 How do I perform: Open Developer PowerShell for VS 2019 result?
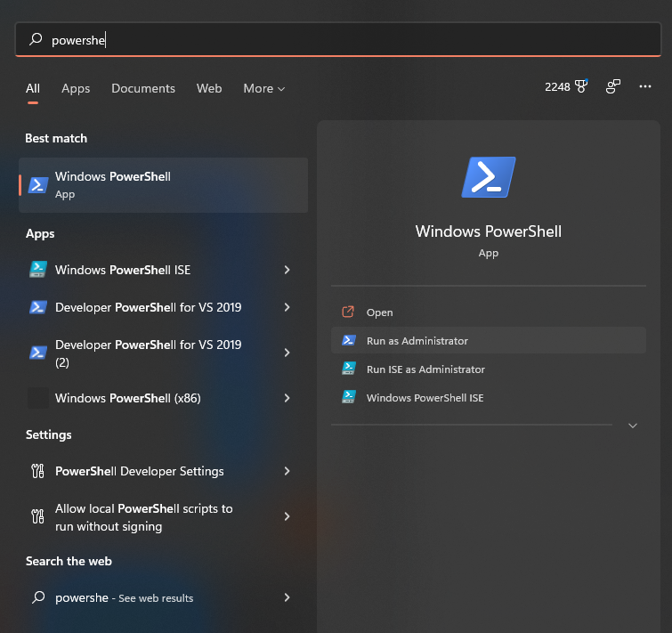163,307
